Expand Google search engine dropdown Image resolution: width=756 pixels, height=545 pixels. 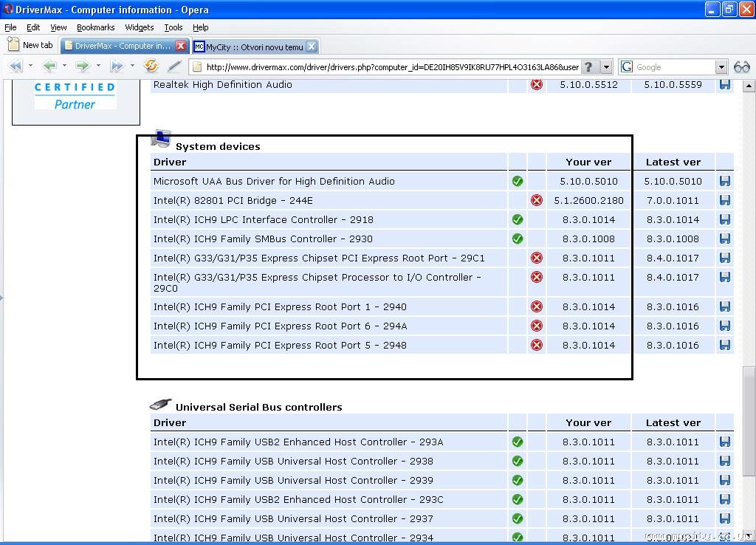pos(721,67)
